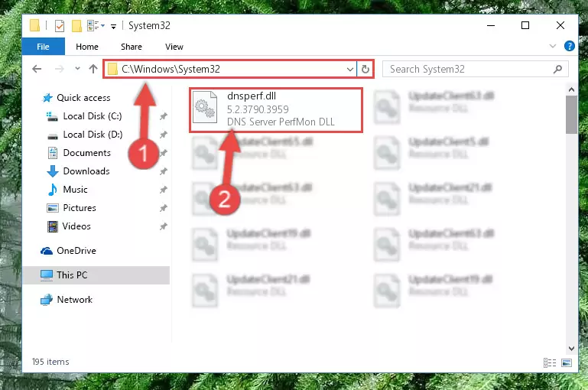Image resolution: width=588 pixels, height=390 pixels.
Task: Open Local Disk (D:) in sidebar
Action: (x=93, y=135)
